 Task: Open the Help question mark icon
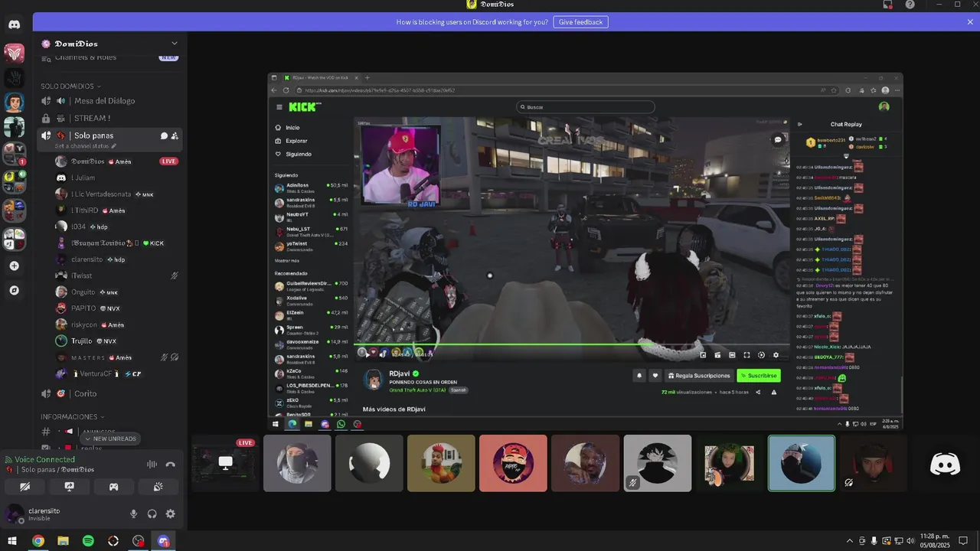tap(910, 5)
